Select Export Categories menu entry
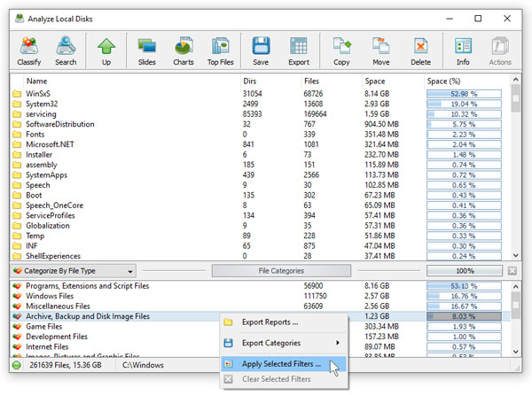The width and height of the screenshot is (532, 395). coord(285,343)
